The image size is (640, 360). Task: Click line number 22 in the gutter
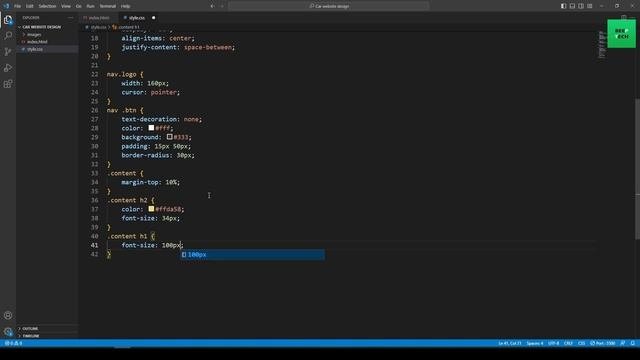point(94,74)
